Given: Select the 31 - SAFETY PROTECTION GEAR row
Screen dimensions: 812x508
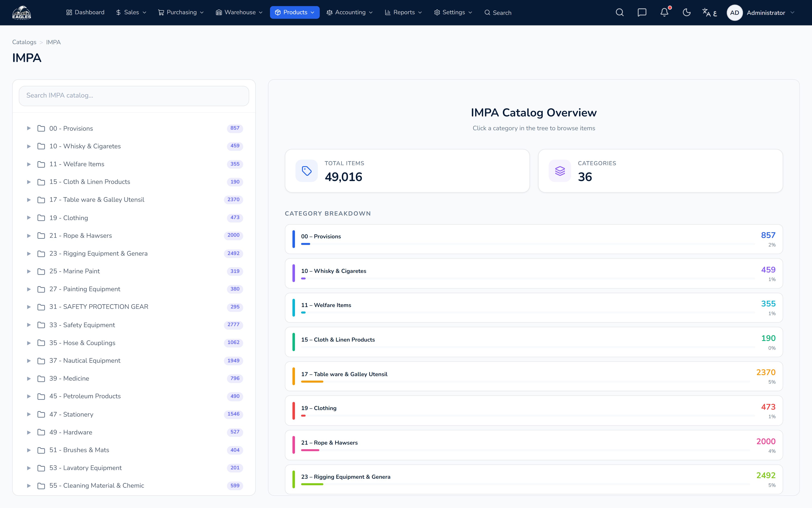Looking at the screenshot, I should tap(134, 307).
